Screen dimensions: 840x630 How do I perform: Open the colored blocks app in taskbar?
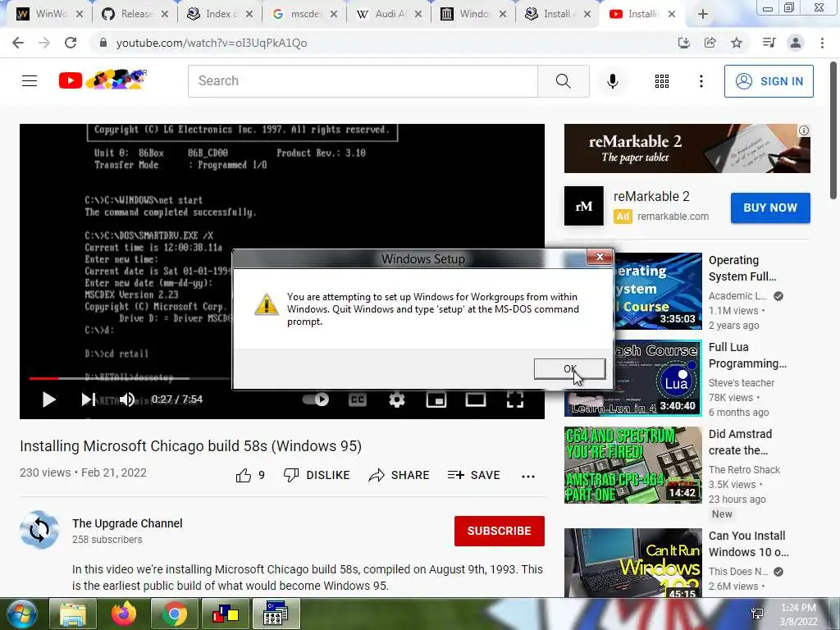[x=225, y=614]
